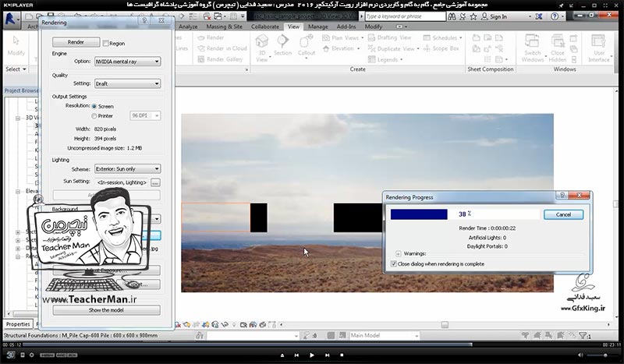Image resolution: width=624 pixels, height=364 pixels.
Task: Open the Revit application menu
Action: click(11, 19)
